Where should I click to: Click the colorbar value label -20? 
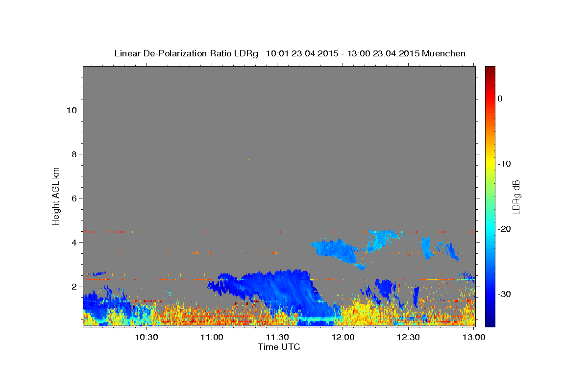504,229
